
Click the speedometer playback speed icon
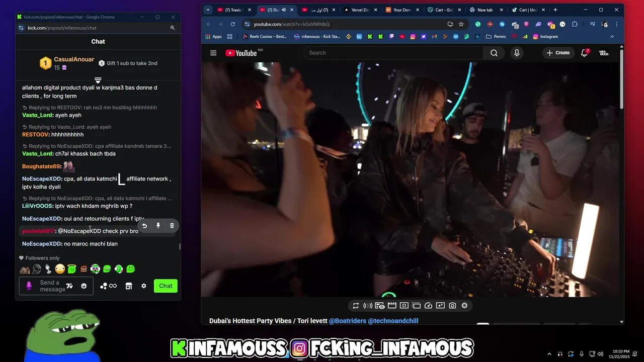click(x=428, y=306)
